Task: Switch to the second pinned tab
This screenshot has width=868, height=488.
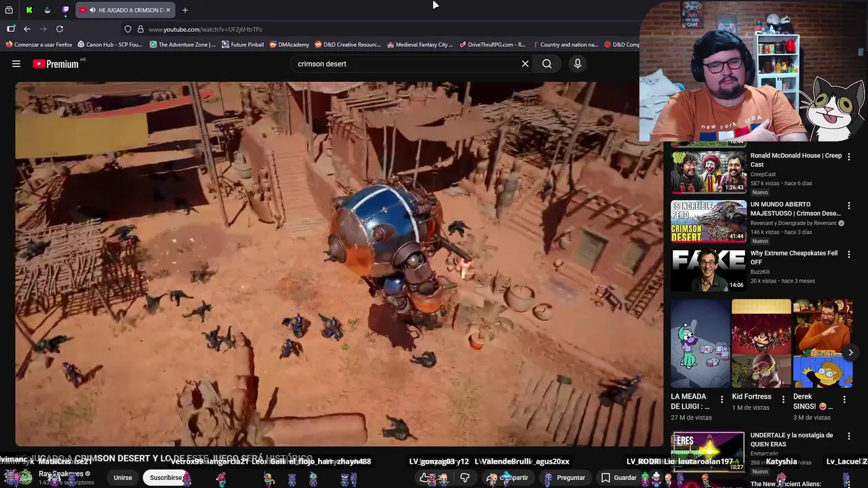Action: pos(47,10)
